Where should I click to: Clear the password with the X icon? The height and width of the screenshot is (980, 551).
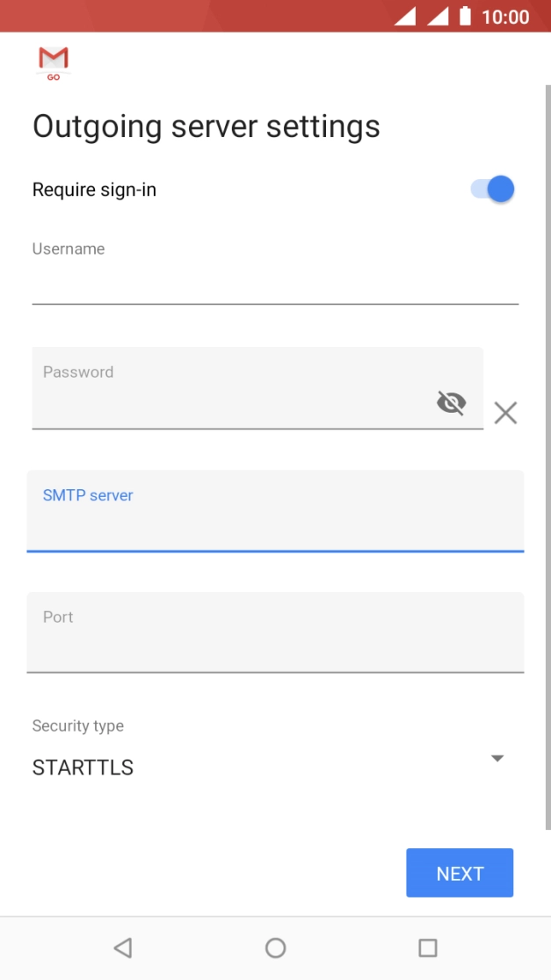(505, 413)
